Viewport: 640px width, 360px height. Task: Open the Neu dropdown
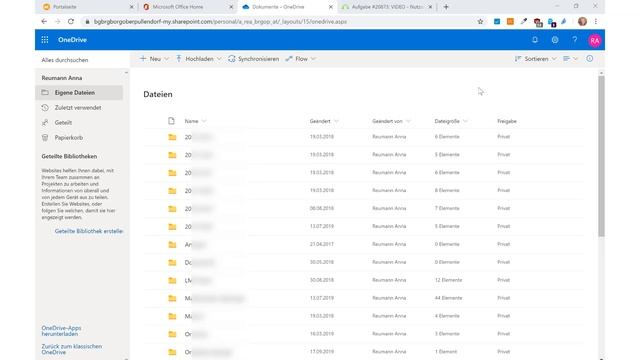click(154, 59)
